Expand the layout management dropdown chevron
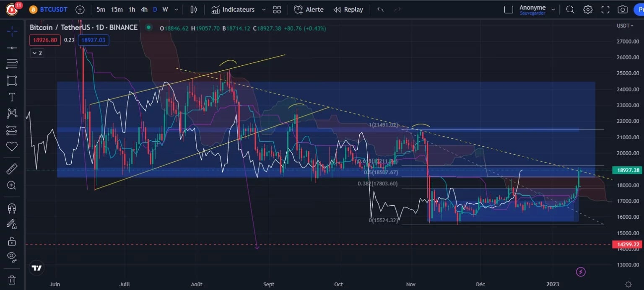The width and height of the screenshot is (644, 290). click(x=553, y=10)
